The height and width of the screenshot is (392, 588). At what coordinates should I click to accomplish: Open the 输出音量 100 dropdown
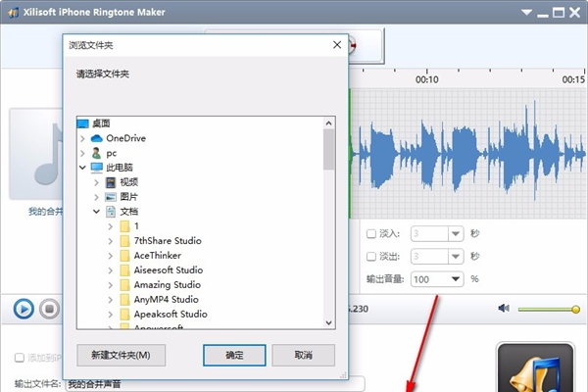(456, 279)
